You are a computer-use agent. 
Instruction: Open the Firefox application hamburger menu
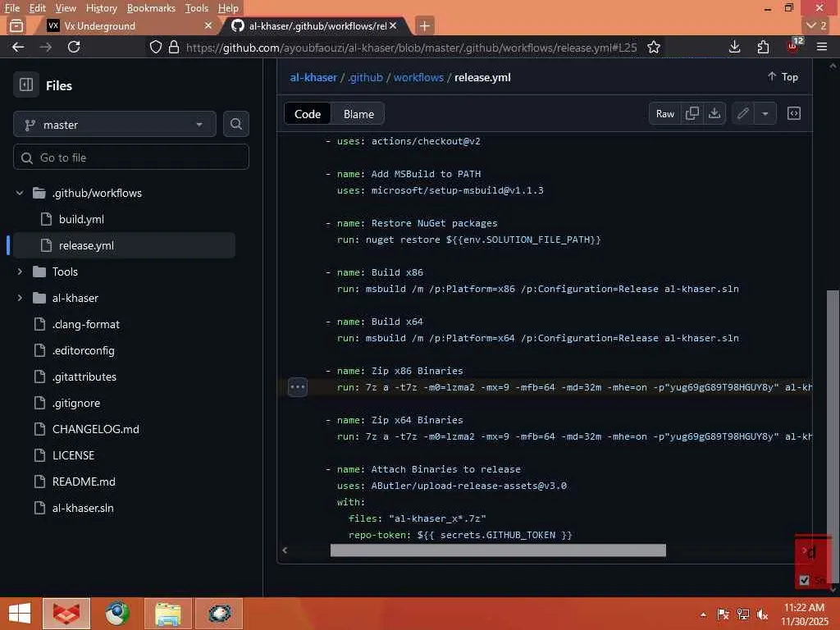point(822,47)
